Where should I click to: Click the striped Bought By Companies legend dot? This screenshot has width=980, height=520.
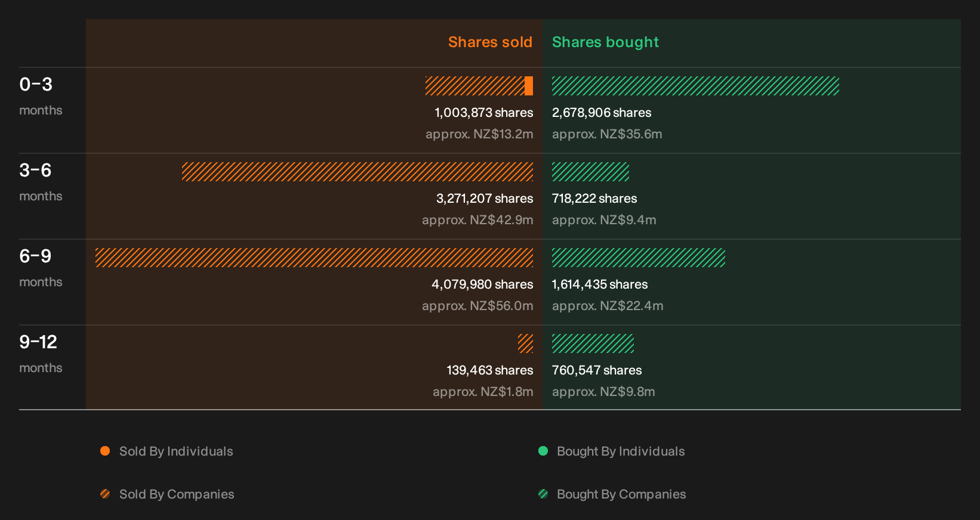[x=543, y=494]
